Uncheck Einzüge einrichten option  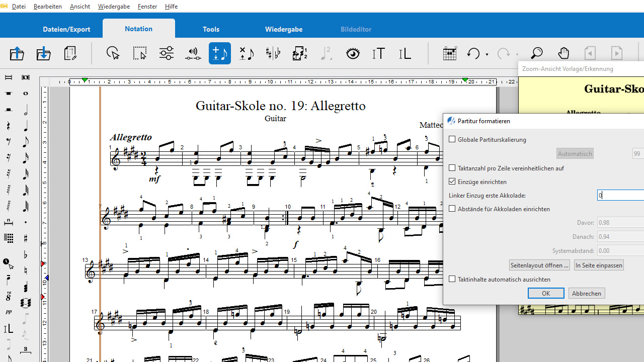pyautogui.click(x=452, y=182)
